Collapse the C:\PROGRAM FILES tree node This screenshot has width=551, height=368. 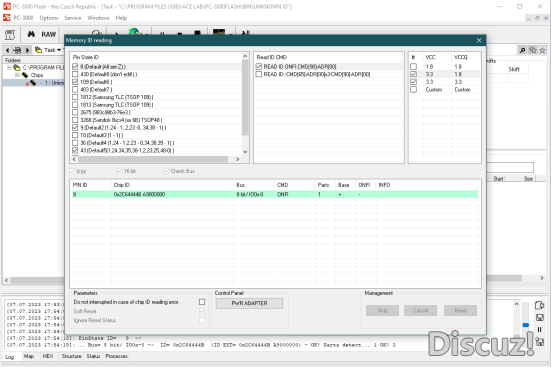[x=9, y=67]
